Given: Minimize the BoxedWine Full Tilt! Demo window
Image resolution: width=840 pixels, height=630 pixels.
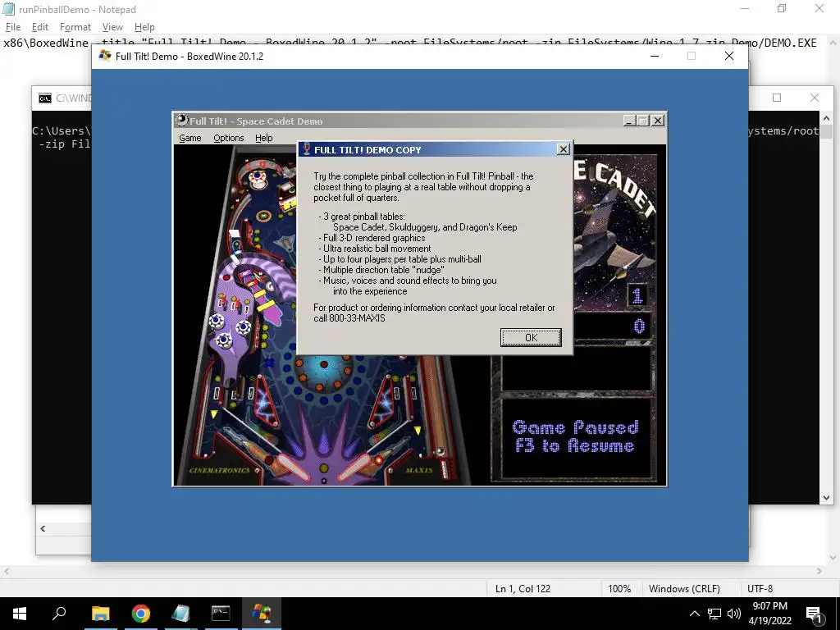Looking at the screenshot, I should [654, 56].
